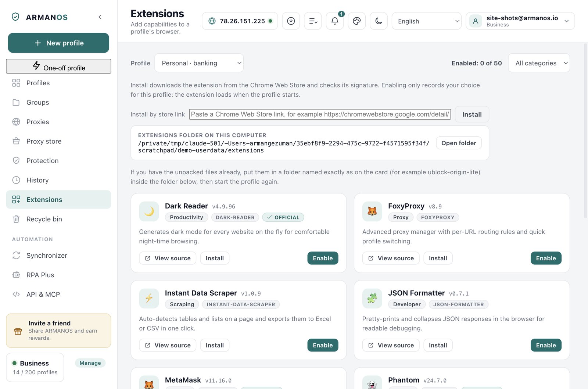Click the Instant Data Scraper lightning icon

[x=149, y=298]
